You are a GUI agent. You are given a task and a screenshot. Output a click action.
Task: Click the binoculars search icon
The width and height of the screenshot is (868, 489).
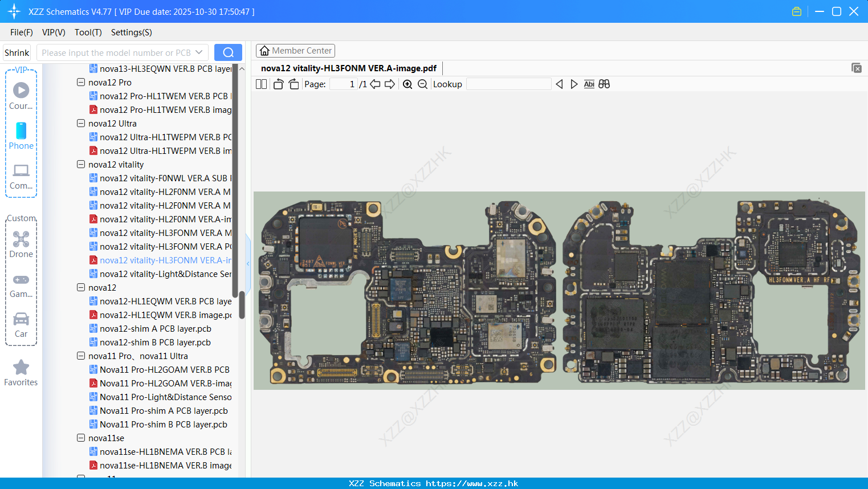click(604, 84)
